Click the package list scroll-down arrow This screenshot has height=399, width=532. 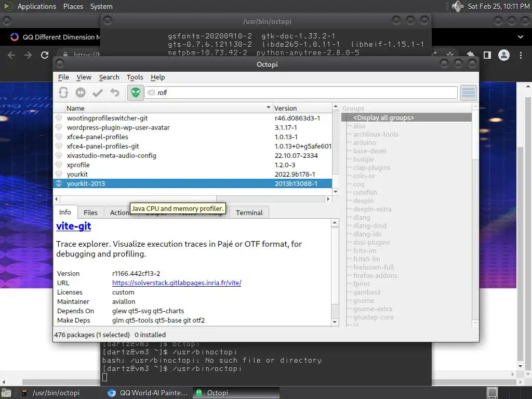pyautogui.click(x=336, y=192)
